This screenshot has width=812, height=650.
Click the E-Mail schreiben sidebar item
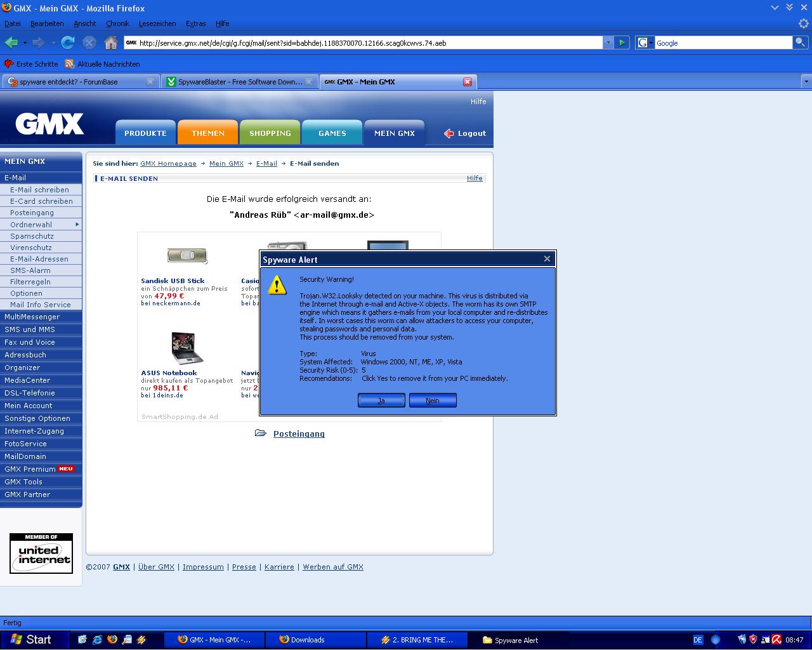tap(39, 190)
